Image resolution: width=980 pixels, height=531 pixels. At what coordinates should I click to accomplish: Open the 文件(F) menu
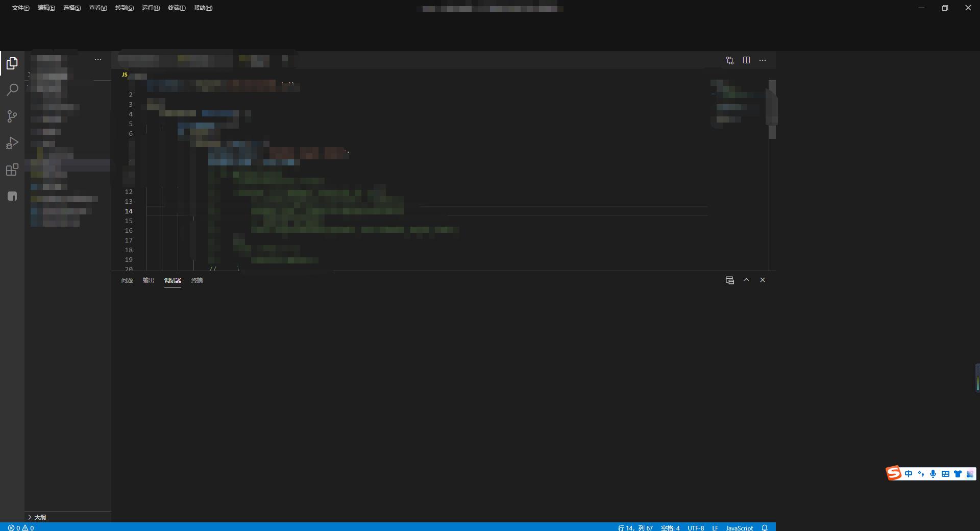click(20, 8)
